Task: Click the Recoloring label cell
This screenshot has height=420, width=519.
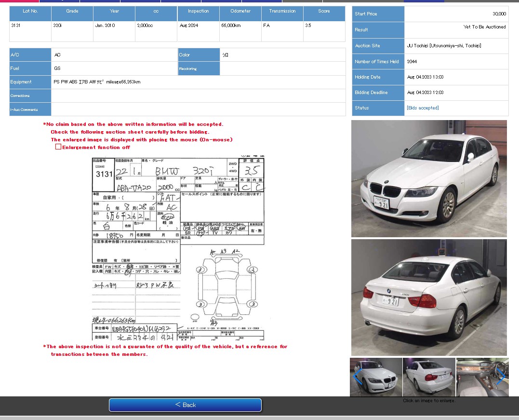Action: 199,68
